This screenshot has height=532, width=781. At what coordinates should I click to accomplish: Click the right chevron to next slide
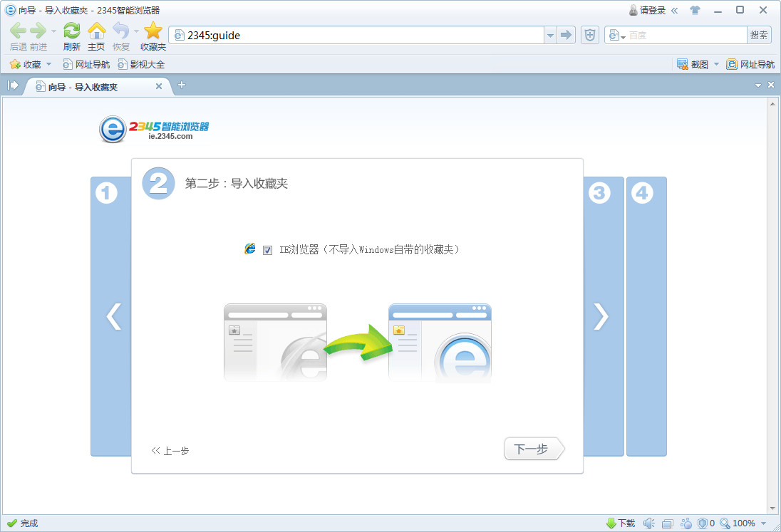pyautogui.click(x=601, y=316)
